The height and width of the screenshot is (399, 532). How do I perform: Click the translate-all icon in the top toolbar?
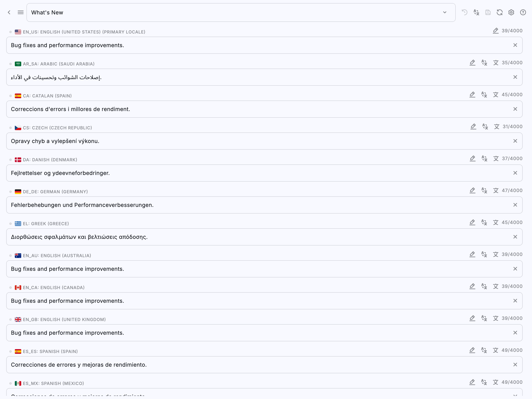pos(476,12)
